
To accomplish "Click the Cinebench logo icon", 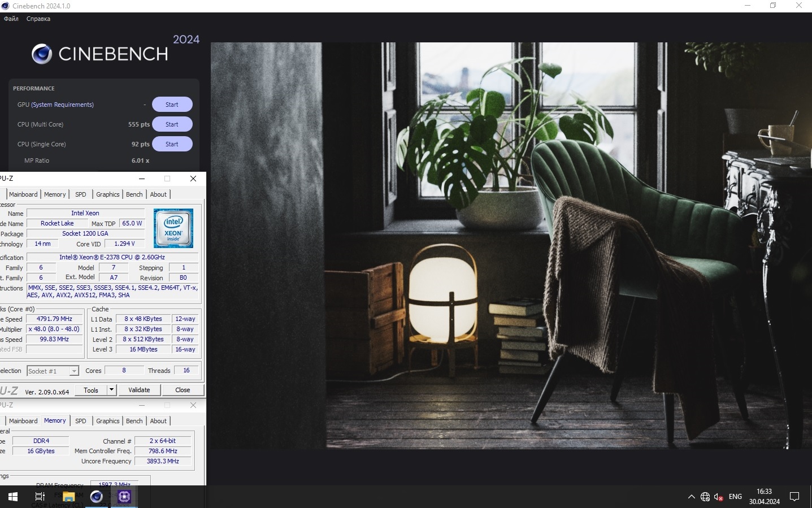I will coord(42,54).
